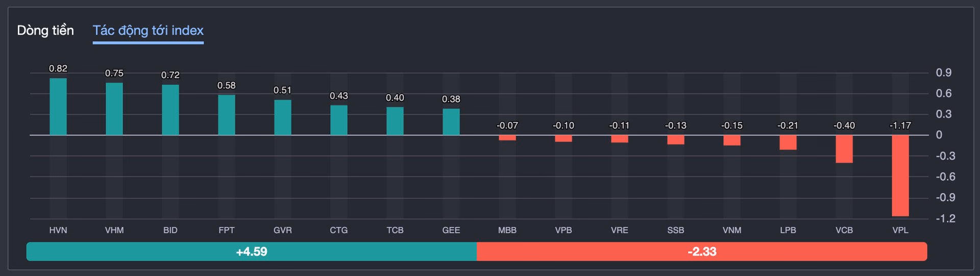Click the red VRE bar at -0.11
This screenshot has height=276, width=980.
[620, 139]
